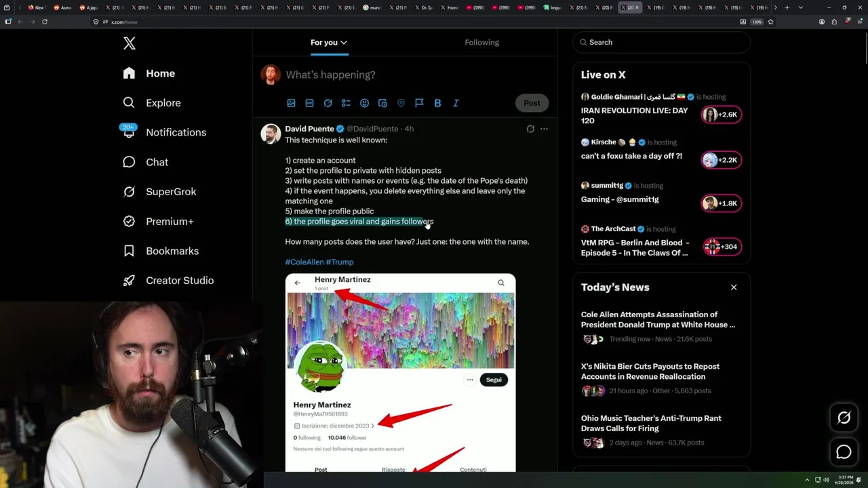Click the 4h timestamp on post

(x=409, y=129)
